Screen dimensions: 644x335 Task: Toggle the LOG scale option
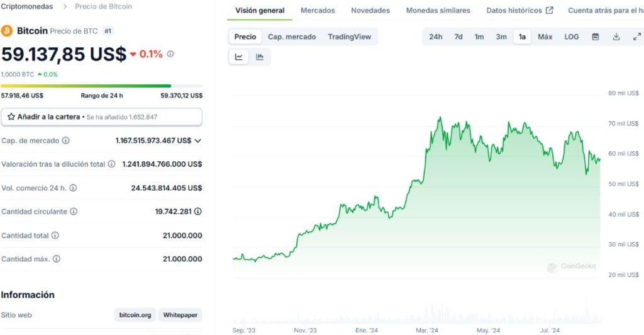tap(571, 37)
